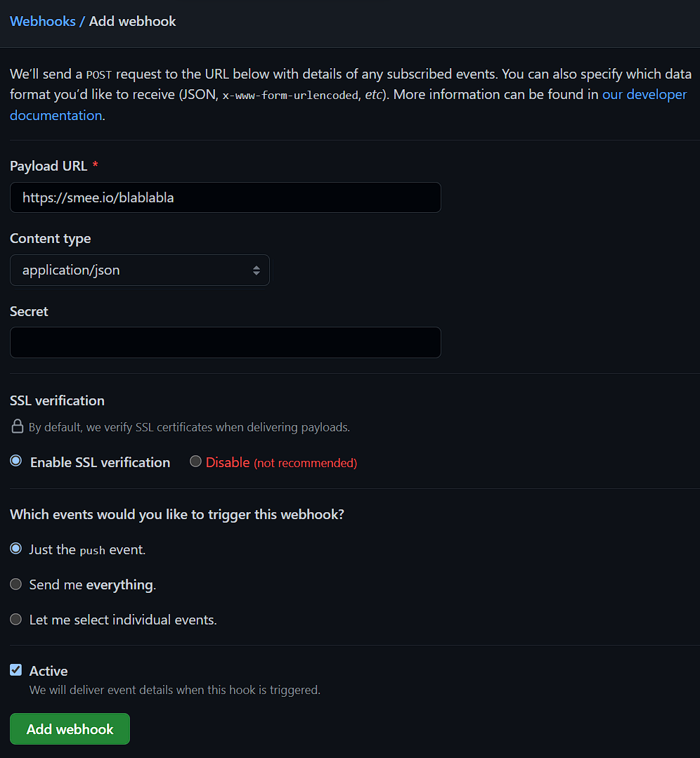The image size is (700, 758).
Task: Click the Webhooks breadcrumb link
Action: tap(43, 21)
